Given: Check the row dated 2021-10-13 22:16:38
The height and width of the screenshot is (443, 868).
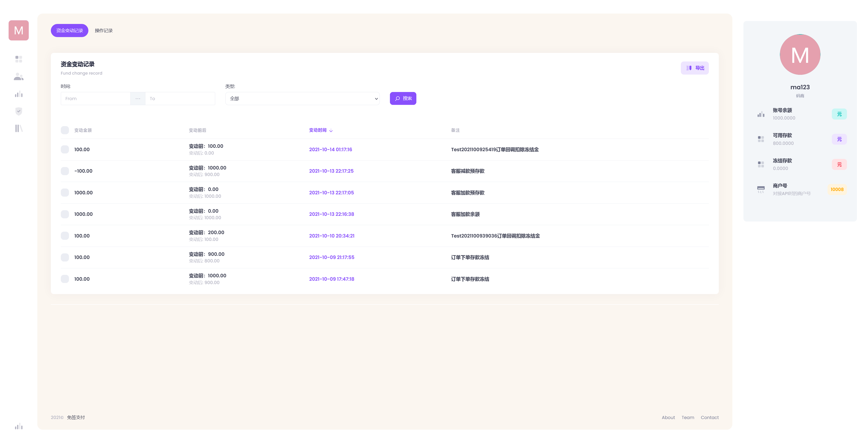Looking at the screenshot, I should pyautogui.click(x=65, y=214).
